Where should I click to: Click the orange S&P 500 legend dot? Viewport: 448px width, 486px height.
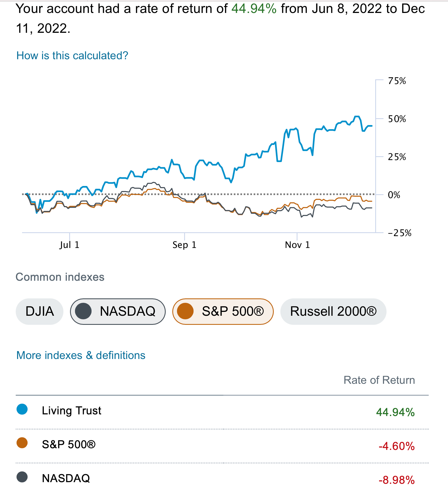click(22, 443)
